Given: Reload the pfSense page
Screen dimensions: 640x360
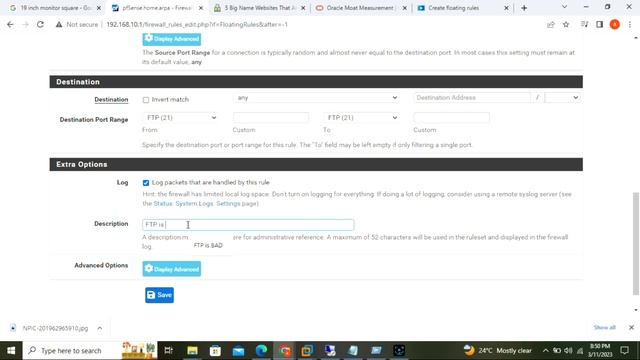Looking at the screenshot, I should (x=40, y=24).
